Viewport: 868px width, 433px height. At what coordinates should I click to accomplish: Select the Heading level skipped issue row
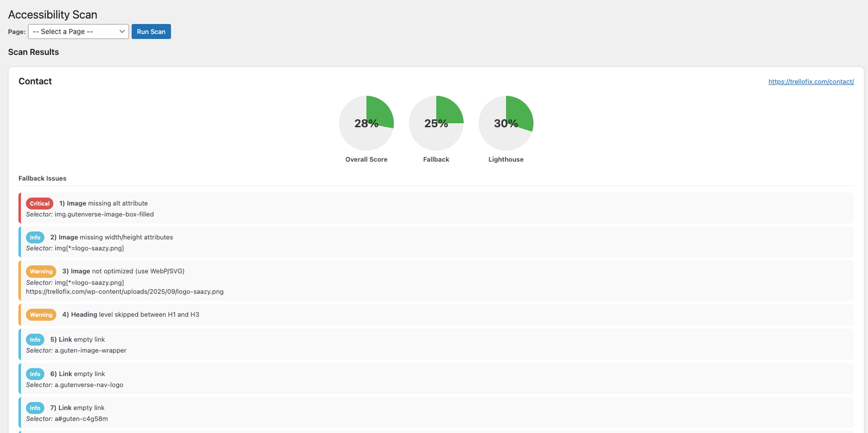point(135,315)
